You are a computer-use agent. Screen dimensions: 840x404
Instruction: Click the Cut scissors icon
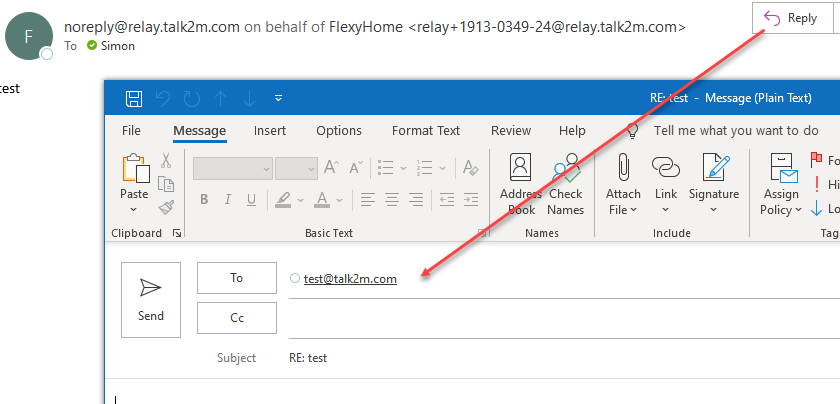pyautogui.click(x=166, y=160)
